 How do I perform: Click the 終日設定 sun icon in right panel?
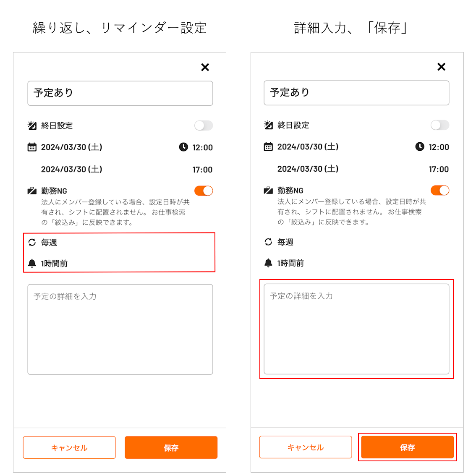pyautogui.click(x=268, y=125)
